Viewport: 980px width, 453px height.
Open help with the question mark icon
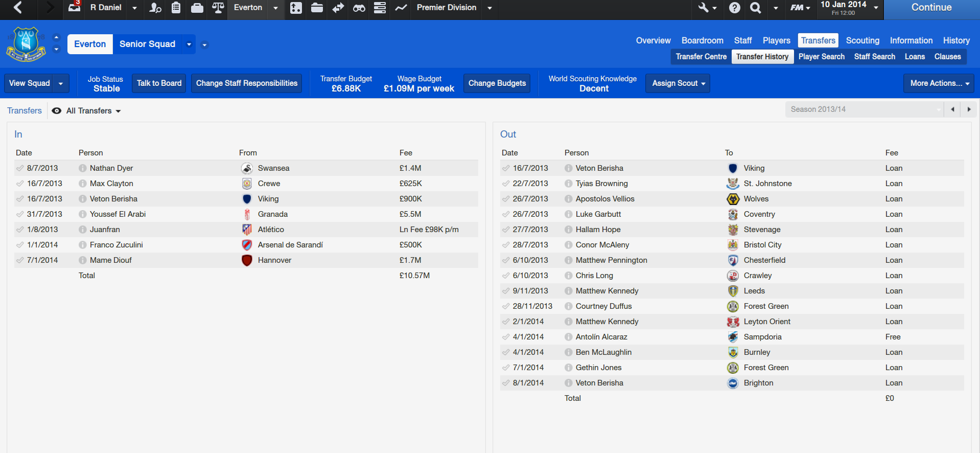click(734, 8)
